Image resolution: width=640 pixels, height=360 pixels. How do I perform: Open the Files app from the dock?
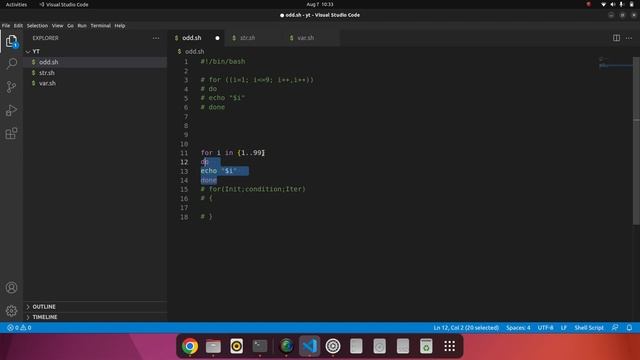point(213,346)
